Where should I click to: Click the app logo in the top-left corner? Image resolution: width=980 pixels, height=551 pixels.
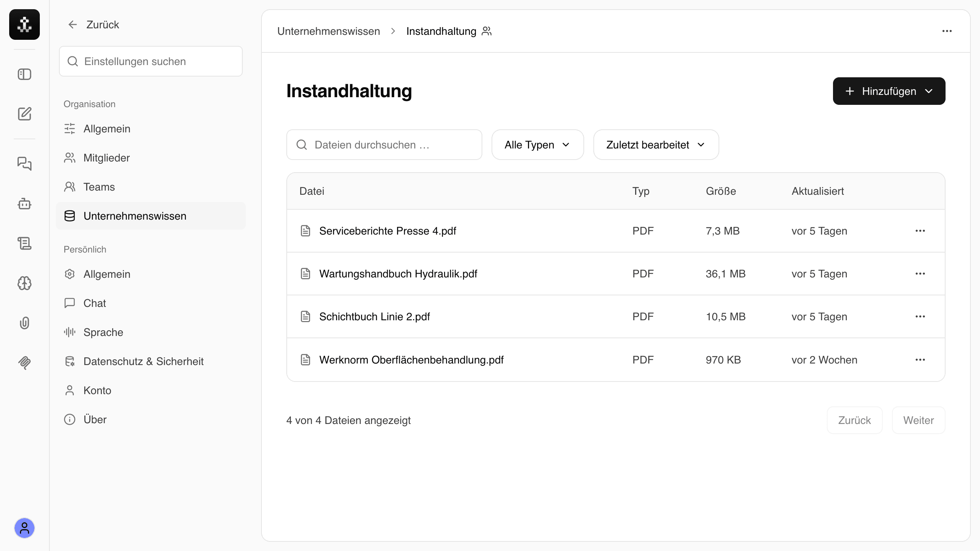[24, 24]
